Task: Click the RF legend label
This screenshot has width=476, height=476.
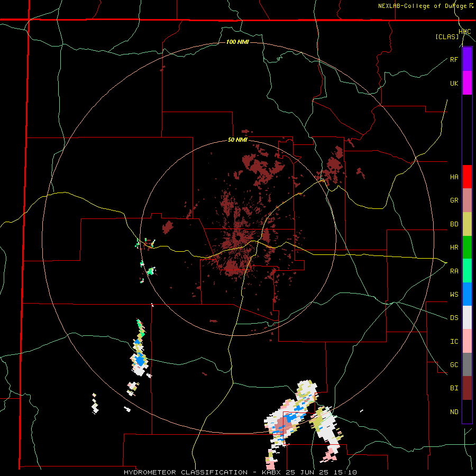Action: click(x=454, y=59)
